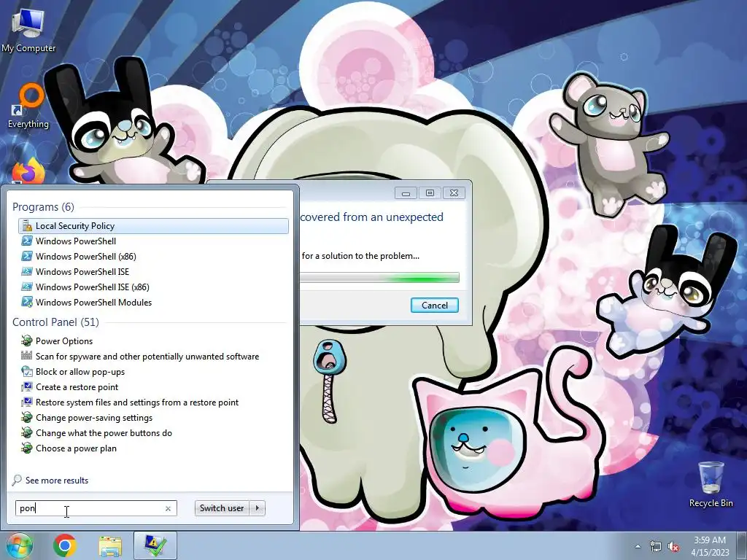Open Windows PowerShell Modules result
This screenshot has width=747, height=560.
(153, 302)
